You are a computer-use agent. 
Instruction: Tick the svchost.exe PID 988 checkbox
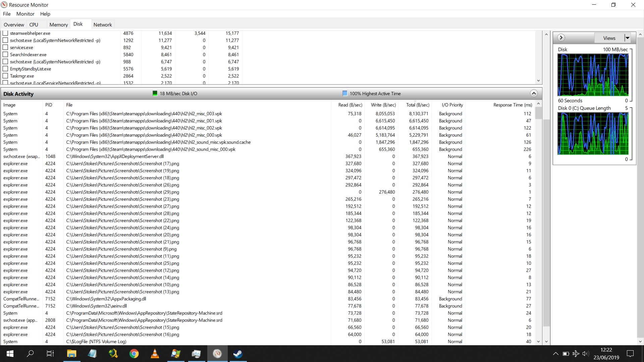(5, 62)
